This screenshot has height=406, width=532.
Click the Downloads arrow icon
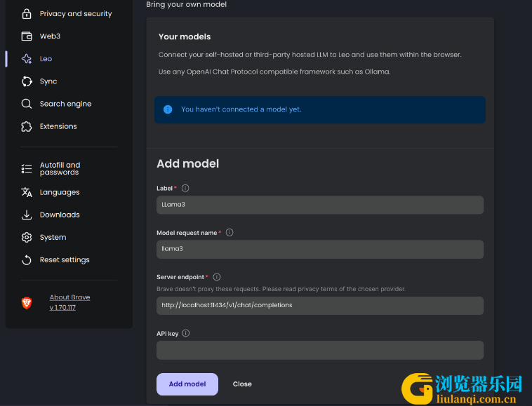27,215
